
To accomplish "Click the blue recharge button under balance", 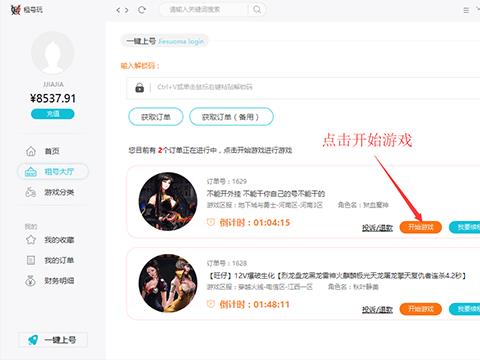I will coord(53,114).
